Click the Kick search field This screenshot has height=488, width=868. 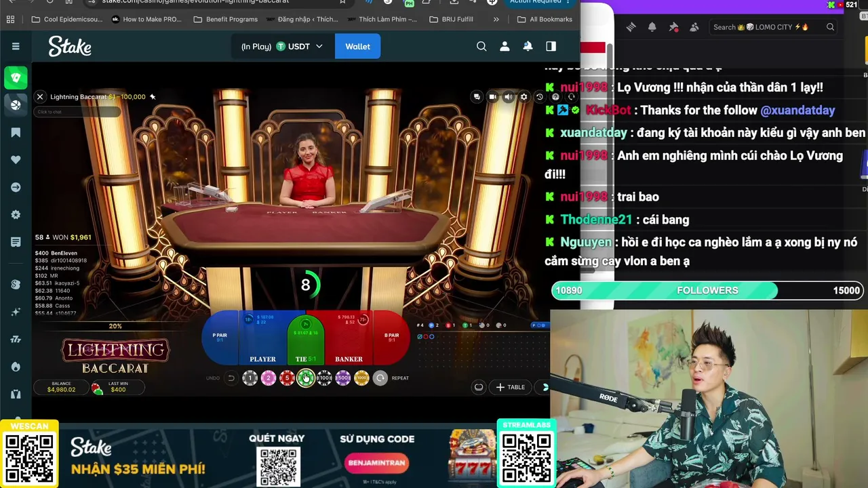(774, 27)
